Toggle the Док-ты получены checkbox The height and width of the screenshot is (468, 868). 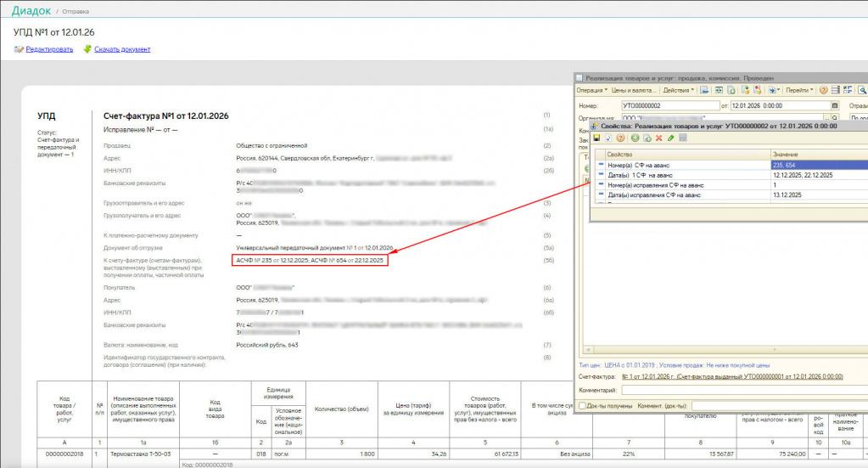(582, 406)
